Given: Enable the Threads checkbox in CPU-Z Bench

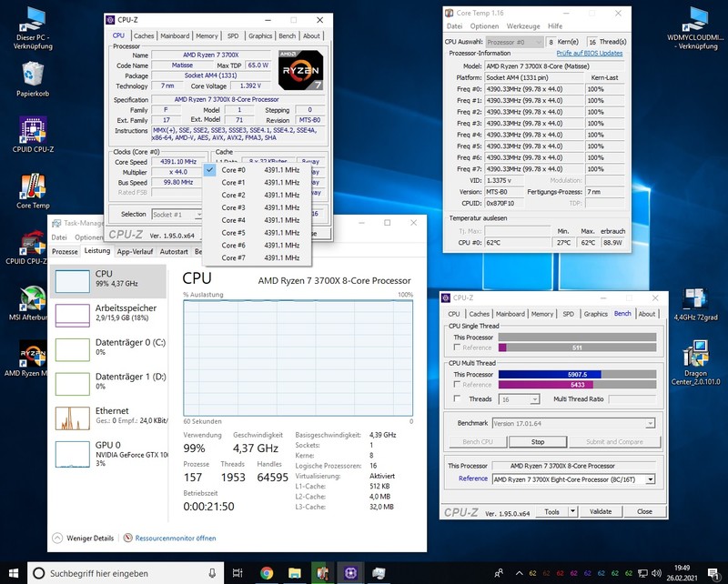Looking at the screenshot, I should tap(458, 398).
